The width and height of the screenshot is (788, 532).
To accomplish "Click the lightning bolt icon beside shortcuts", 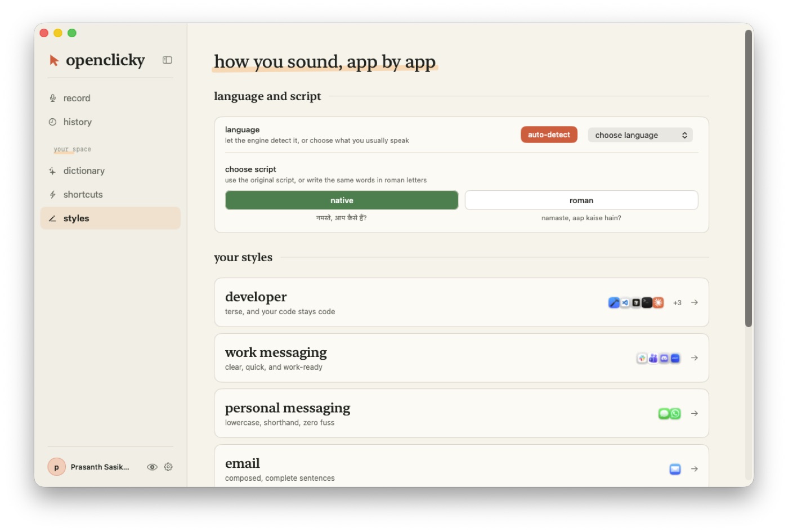I will pyautogui.click(x=52, y=194).
